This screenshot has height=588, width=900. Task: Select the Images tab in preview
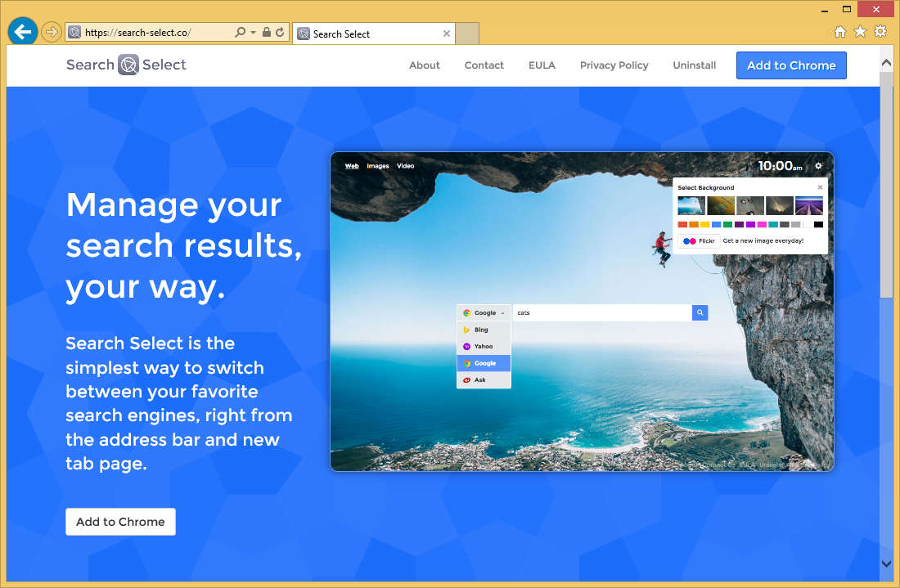tap(378, 166)
